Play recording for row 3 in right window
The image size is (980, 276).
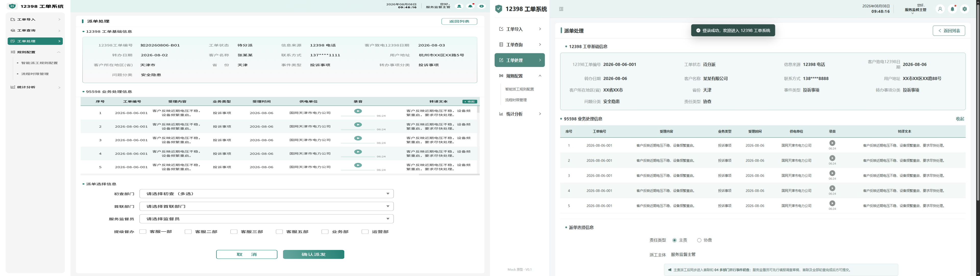(x=832, y=173)
